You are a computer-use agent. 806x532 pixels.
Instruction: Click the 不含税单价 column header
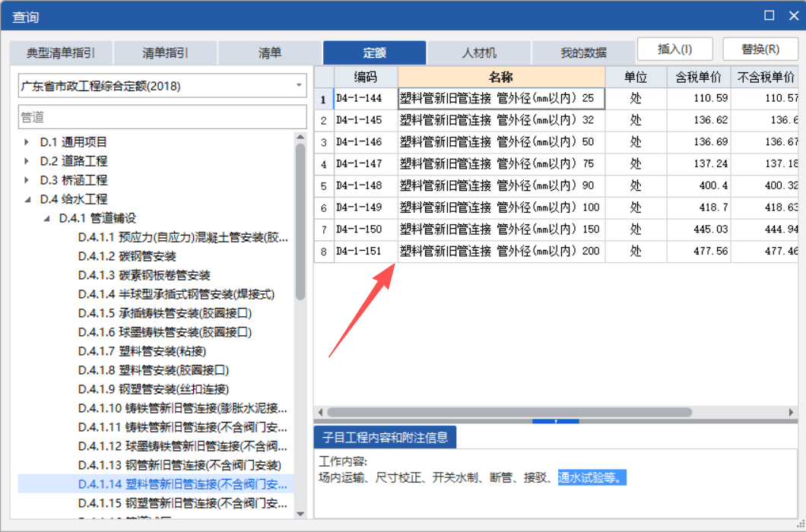[765, 77]
